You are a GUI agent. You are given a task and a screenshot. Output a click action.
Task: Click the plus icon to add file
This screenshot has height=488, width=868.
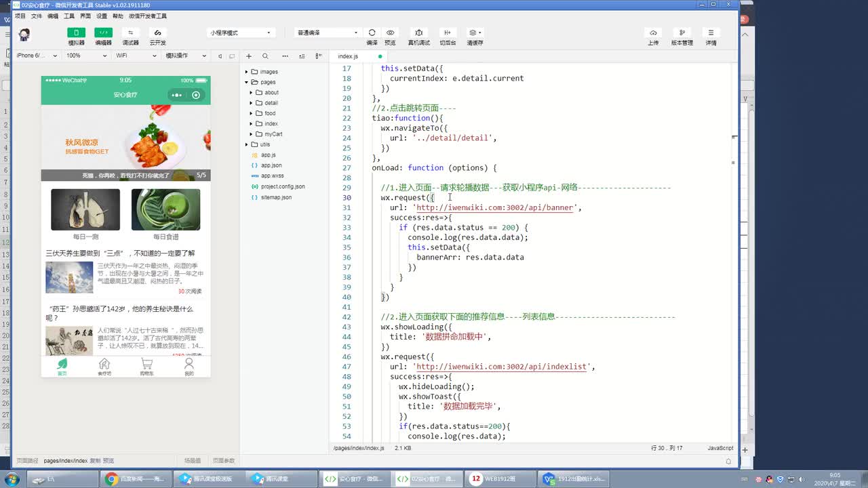[249, 56]
